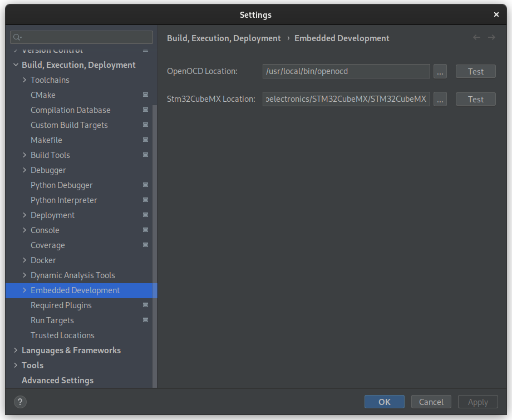The width and height of the screenshot is (512, 420).
Task: Click the project-level icon beside CMake
Action: pyautogui.click(x=145, y=95)
